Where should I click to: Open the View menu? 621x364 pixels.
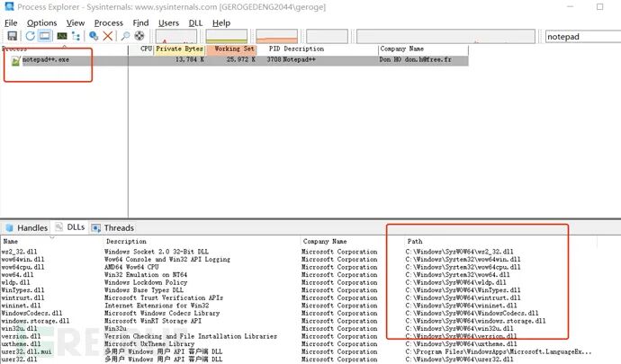coord(76,23)
